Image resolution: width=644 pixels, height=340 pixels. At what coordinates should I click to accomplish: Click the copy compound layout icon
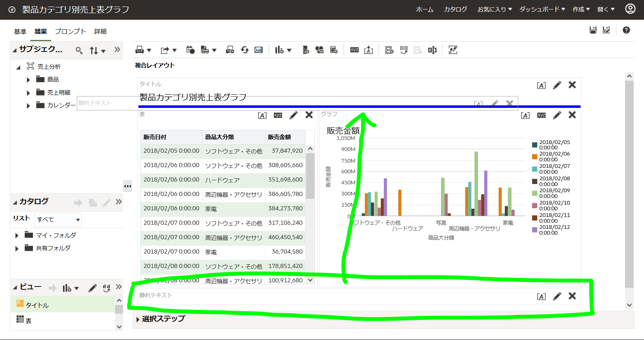[404, 50]
